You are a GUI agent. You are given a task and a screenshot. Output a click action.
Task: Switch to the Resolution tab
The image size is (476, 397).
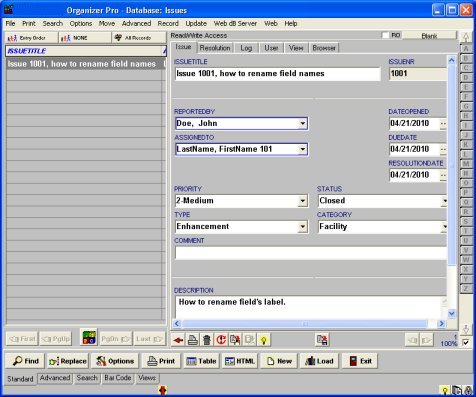pyautogui.click(x=215, y=48)
